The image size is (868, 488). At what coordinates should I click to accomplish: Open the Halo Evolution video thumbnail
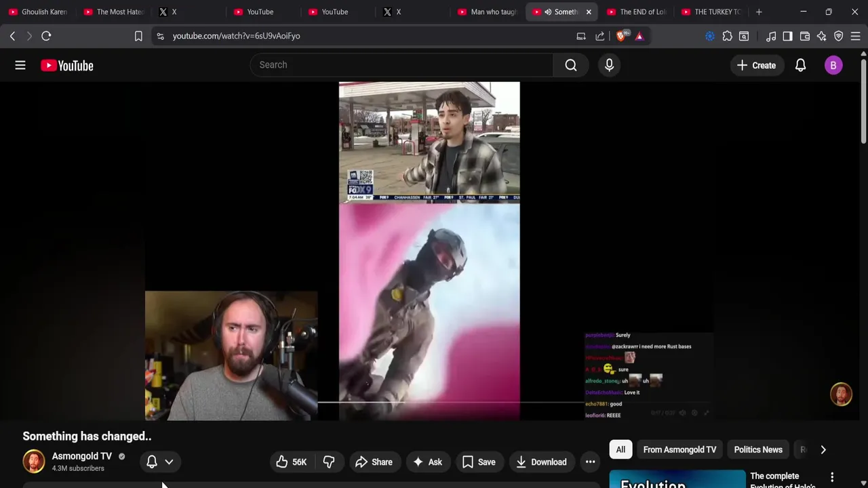[x=677, y=479]
